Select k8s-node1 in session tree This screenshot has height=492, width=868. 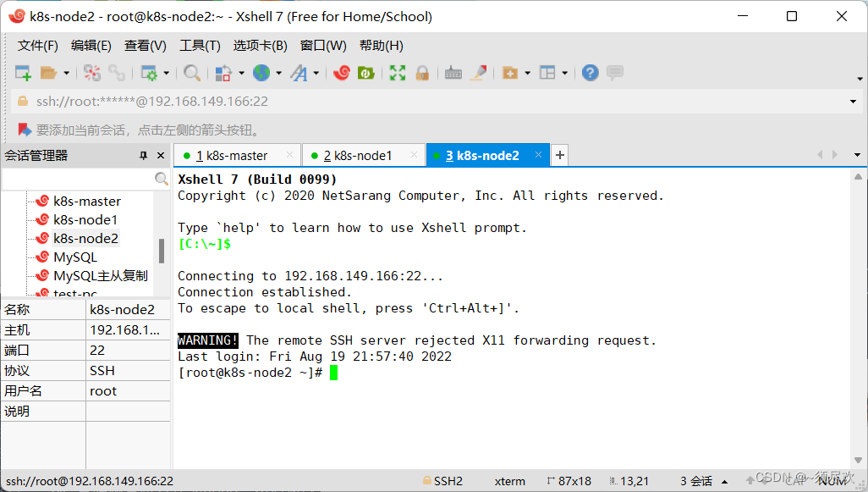(85, 220)
